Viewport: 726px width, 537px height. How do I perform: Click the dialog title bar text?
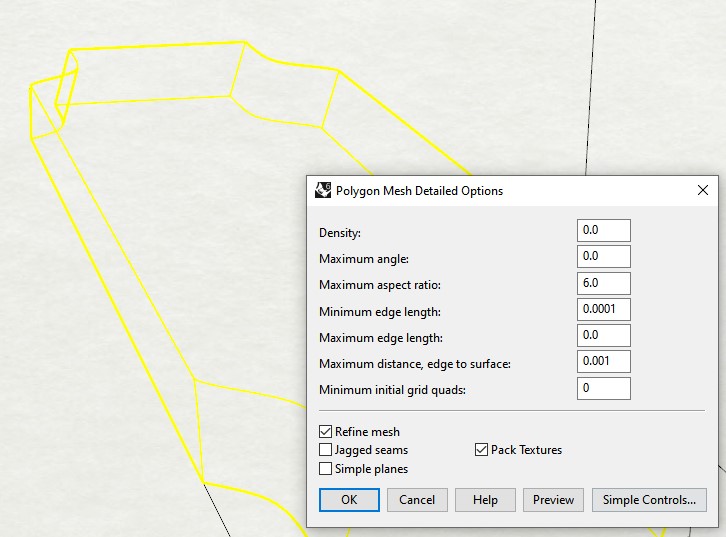pos(420,191)
